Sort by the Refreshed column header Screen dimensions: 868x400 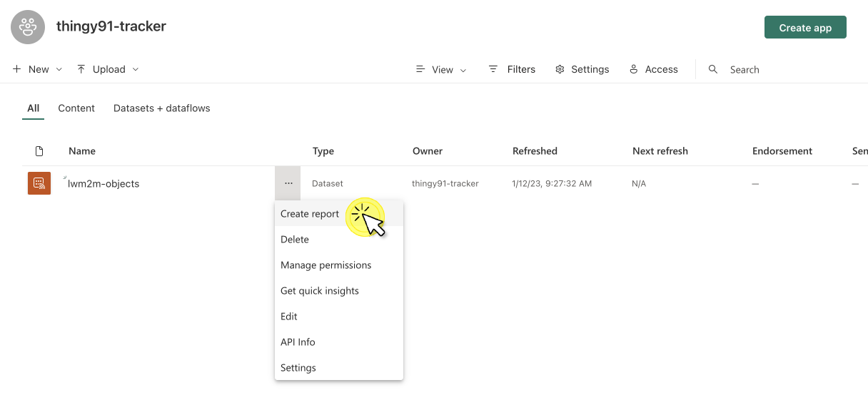(x=535, y=151)
